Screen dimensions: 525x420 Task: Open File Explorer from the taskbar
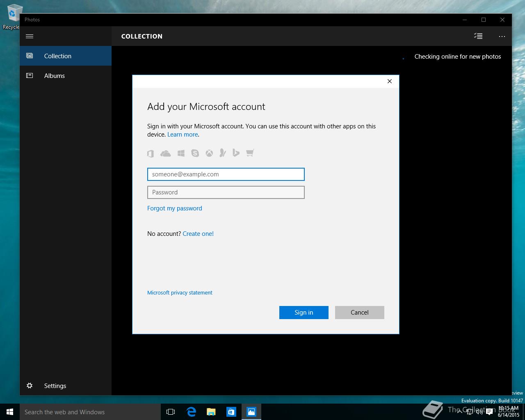(x=211, y=412)
